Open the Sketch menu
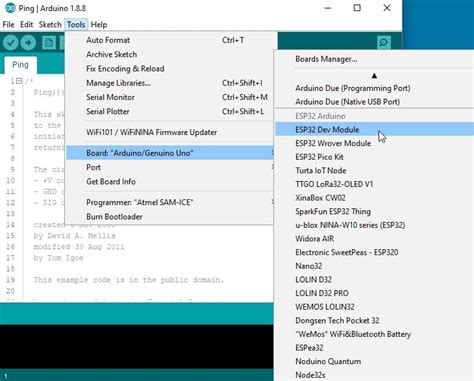This screenshot has height=381, width=474. click(50, 25)
